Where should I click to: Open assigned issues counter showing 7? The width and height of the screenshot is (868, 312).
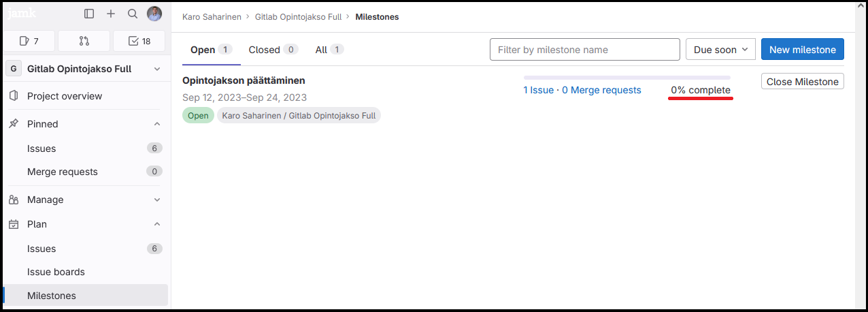(x=29, y=41)
